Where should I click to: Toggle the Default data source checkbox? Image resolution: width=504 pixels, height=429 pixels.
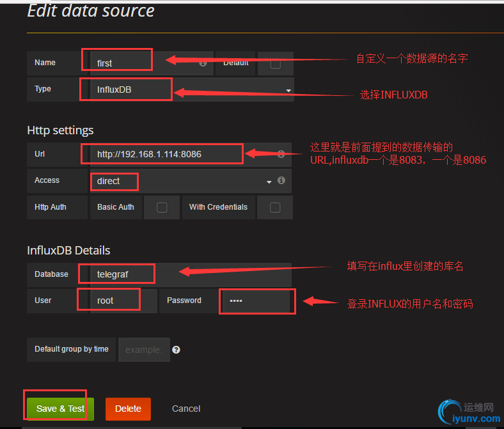pos(276,64)
